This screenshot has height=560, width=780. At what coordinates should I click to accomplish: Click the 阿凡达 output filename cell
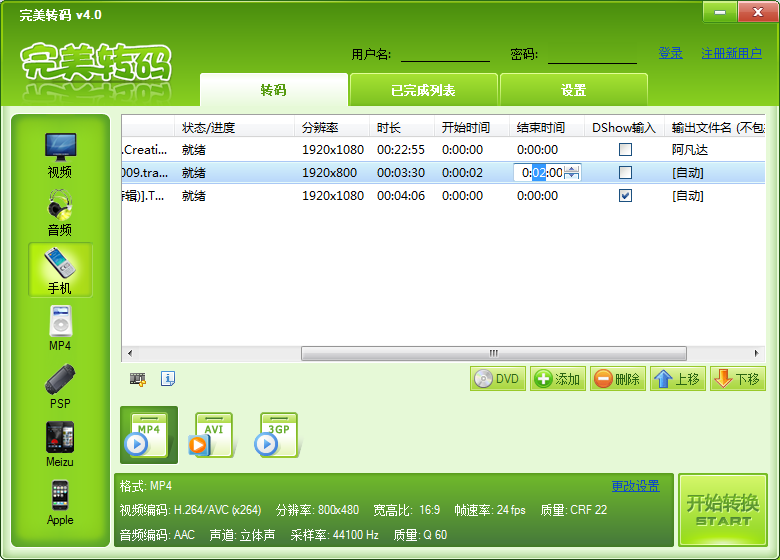pyautogui.click(x=689, y=150)
